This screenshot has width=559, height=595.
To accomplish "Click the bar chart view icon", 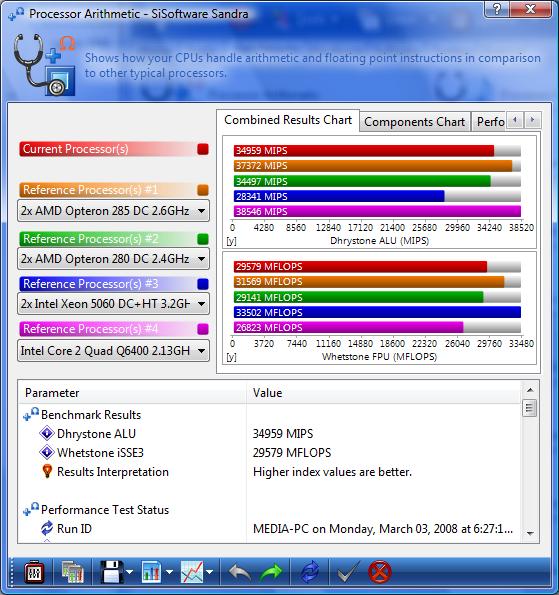I will coord(151,572).
